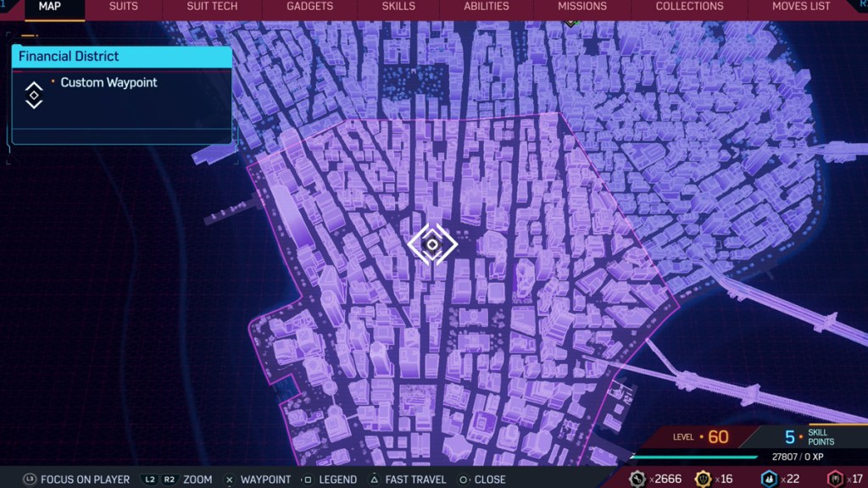Click the tech parts token icon showing 2666

coord(638,479)
